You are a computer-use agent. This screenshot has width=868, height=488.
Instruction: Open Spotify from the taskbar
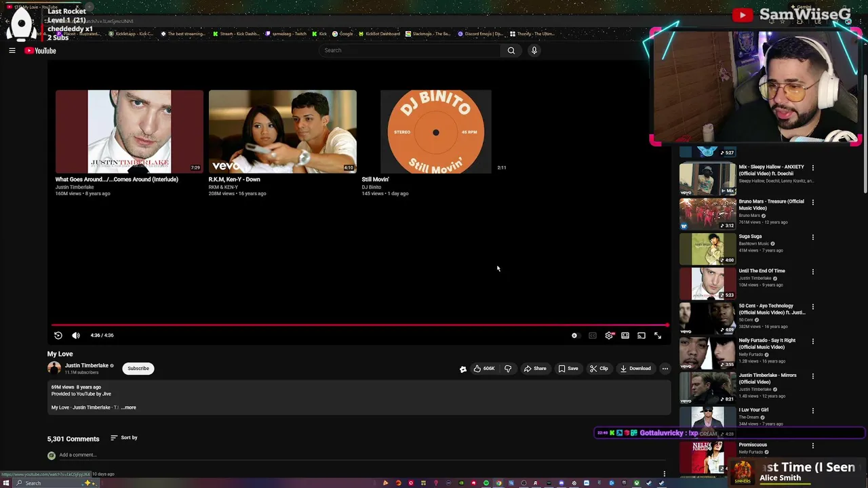click(486, 483)
